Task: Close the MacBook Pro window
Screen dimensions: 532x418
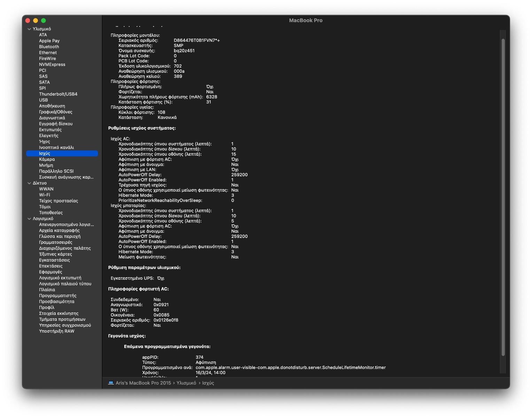Action: [x=28, y=21]
